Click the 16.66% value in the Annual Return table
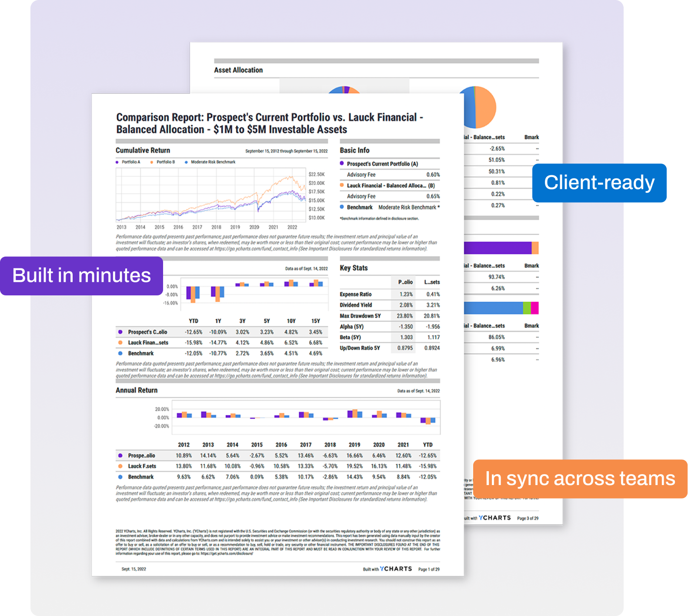 click(354, 456)
